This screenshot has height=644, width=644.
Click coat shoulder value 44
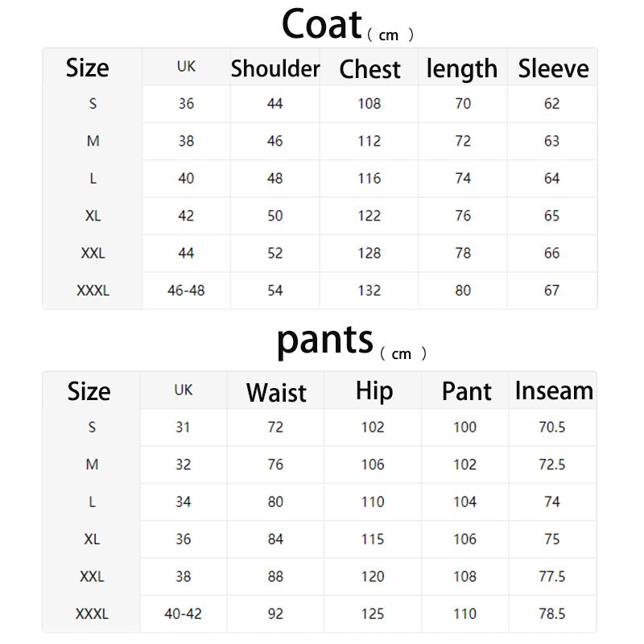coord(275,104)
